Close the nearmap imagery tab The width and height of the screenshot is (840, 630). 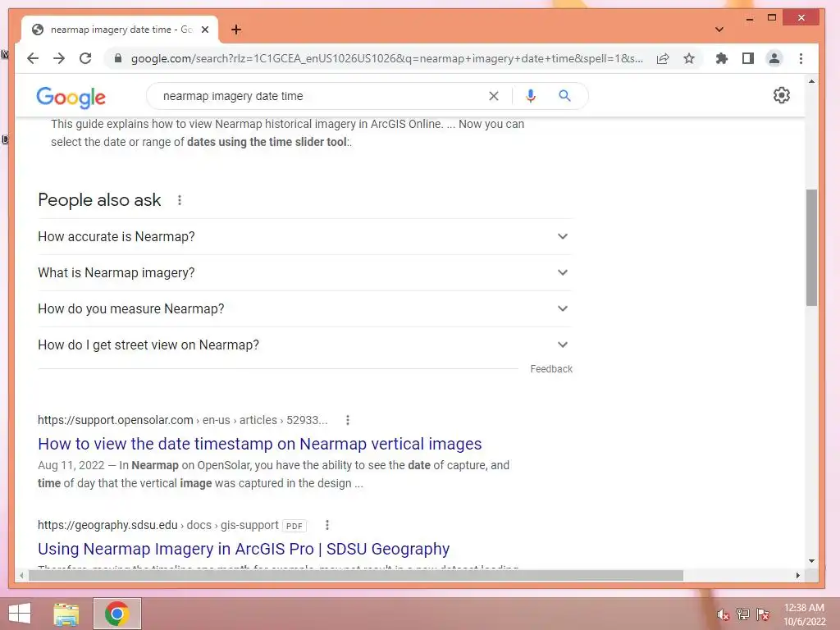(x=204, y=30)
